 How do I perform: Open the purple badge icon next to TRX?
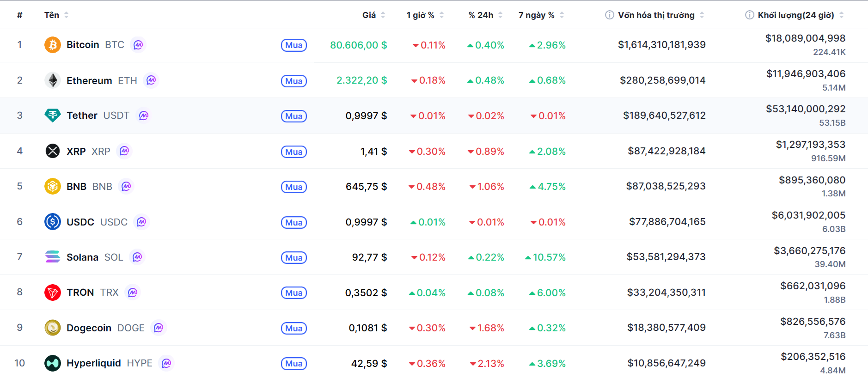(133, 293)
